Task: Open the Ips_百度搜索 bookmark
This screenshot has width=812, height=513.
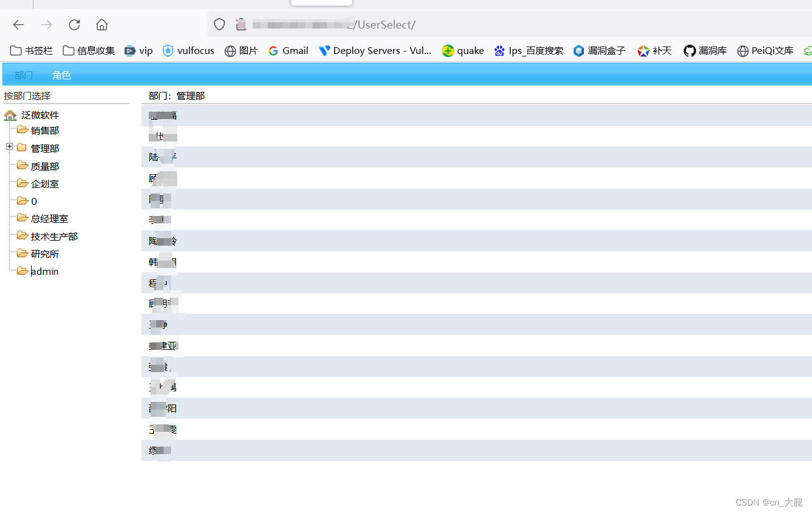Action: click(529, 51)
